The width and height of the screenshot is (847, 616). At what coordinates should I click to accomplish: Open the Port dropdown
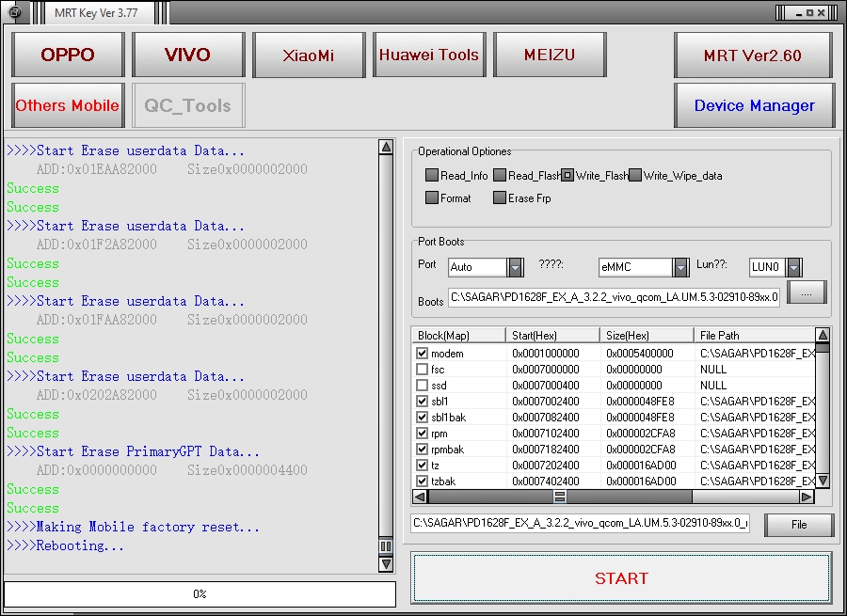516,267
